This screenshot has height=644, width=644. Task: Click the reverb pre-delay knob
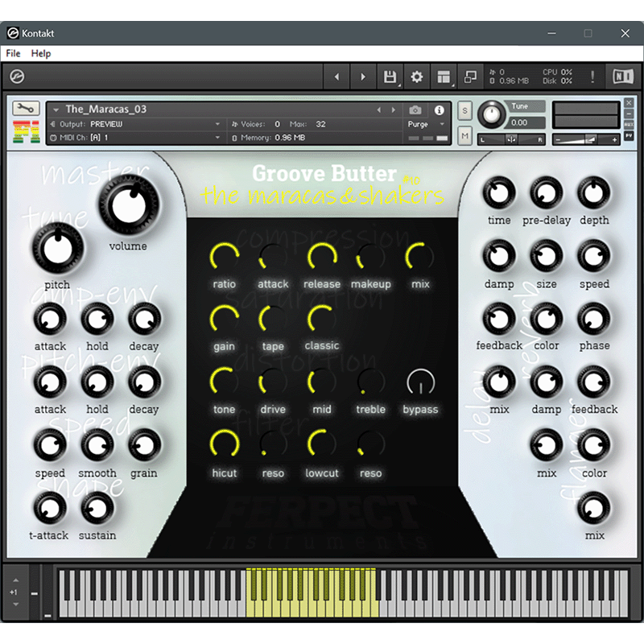click(x=547, y=192)
